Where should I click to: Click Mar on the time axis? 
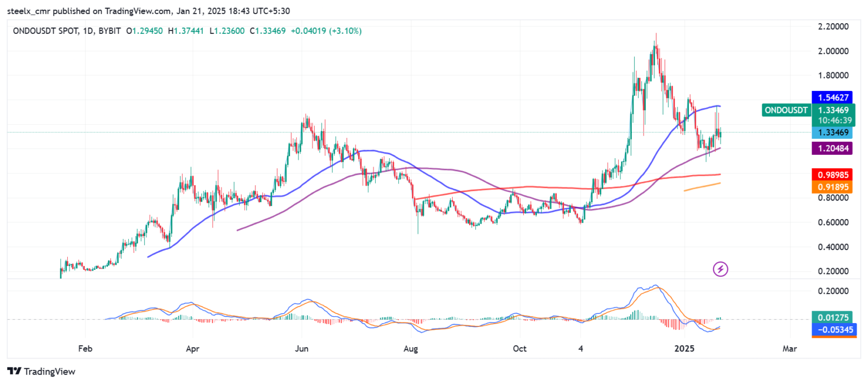789,348
